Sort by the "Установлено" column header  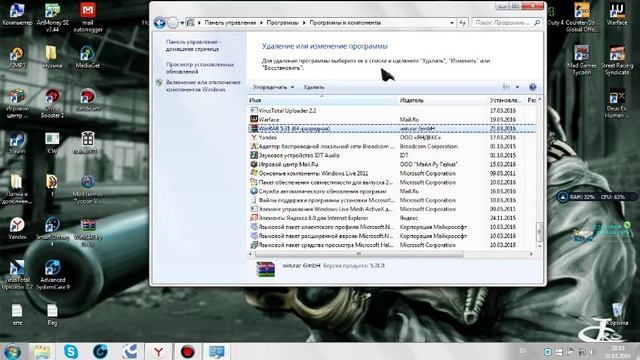click(x=506, y=100)
